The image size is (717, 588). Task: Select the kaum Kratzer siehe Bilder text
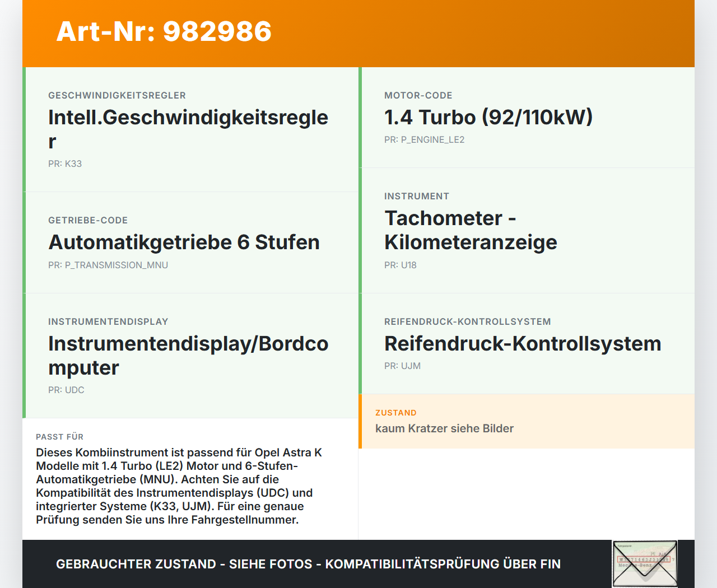444,428
